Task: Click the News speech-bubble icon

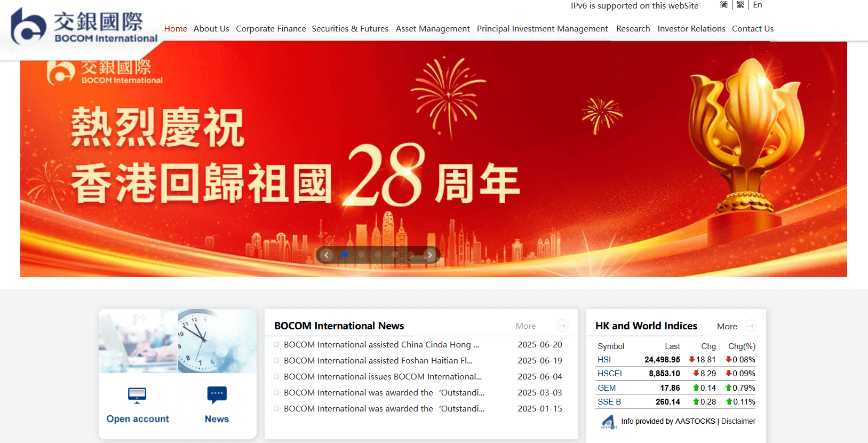Action: coord(217,395)
